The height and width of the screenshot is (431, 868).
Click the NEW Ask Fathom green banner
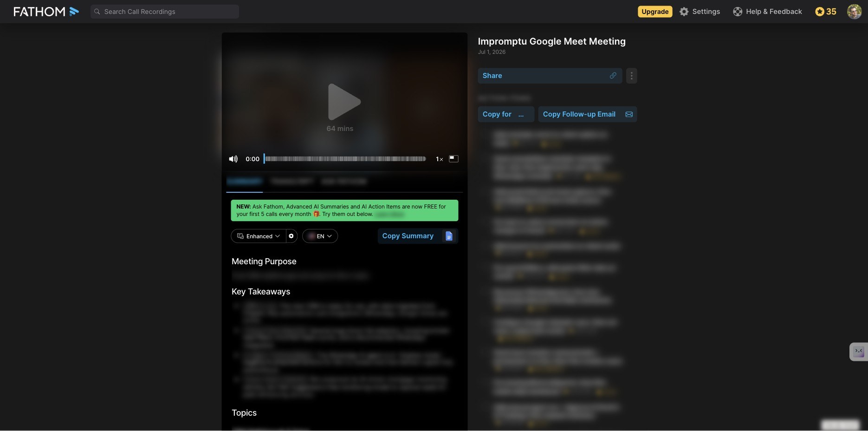coord(344,210)
